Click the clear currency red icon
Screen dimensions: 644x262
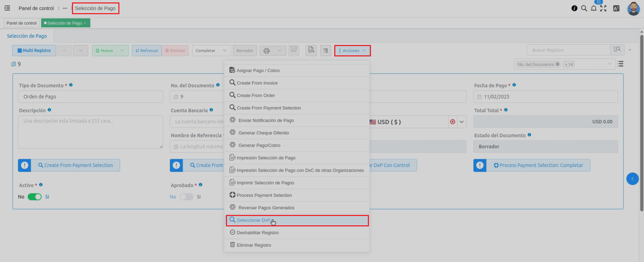(x=452, y=122)
